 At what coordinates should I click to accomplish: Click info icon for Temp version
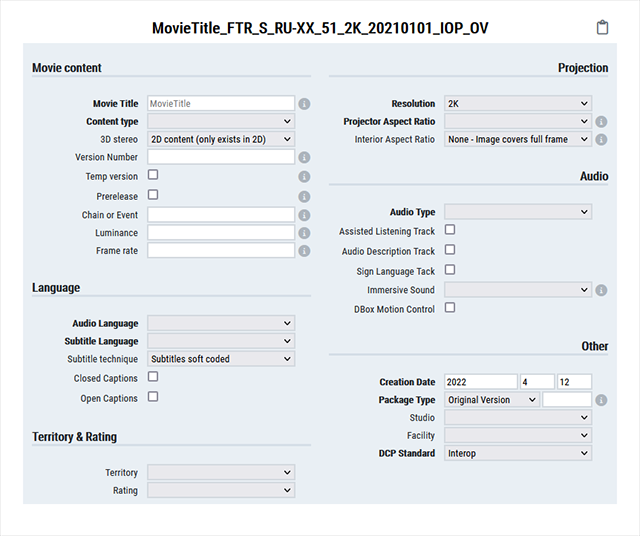304,177
